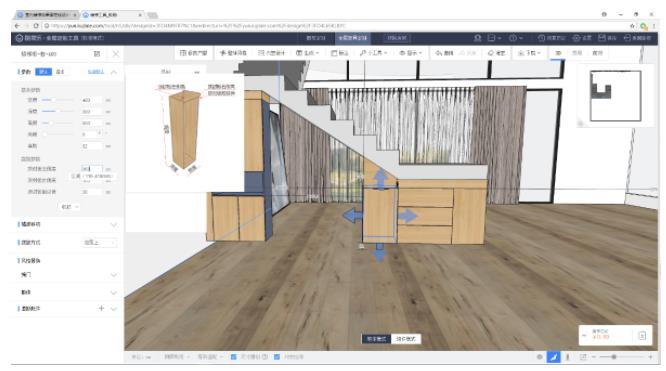Open the placement method dropdown in the left panel

click(99, 242)
